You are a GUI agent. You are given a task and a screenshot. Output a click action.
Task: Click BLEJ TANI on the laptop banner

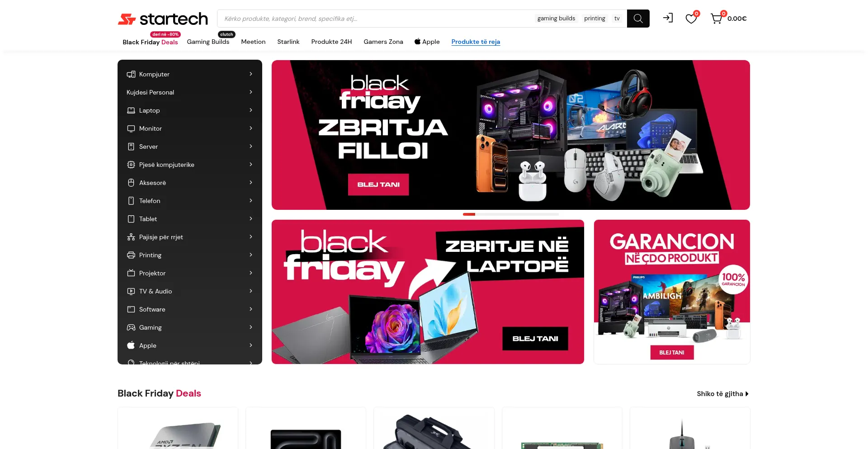[535, 339]
